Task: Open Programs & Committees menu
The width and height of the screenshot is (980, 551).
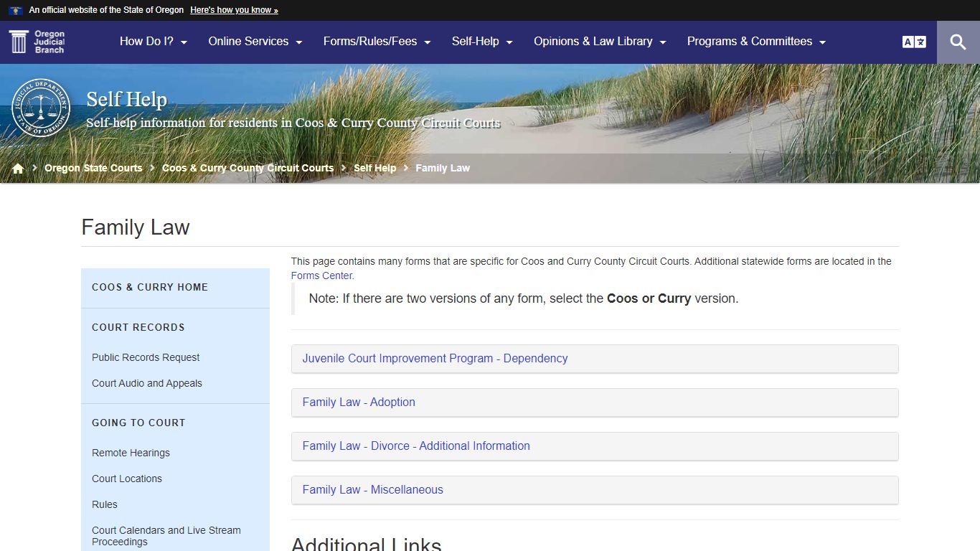Action: 757,42
